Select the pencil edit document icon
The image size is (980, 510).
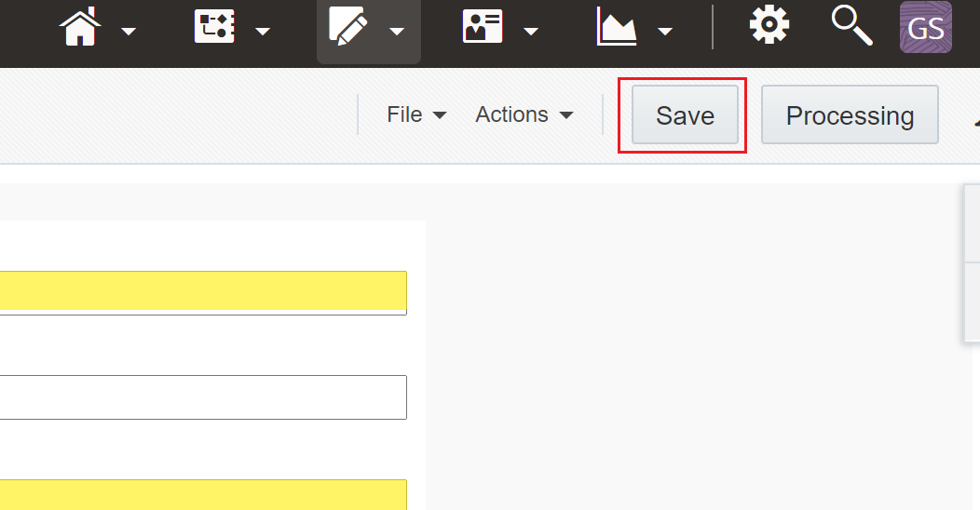point(348,26)
